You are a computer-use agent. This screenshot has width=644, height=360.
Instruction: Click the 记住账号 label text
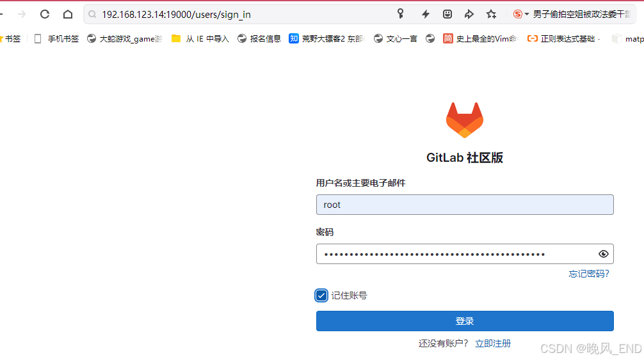pyautogui.click(x=349, y=295)
